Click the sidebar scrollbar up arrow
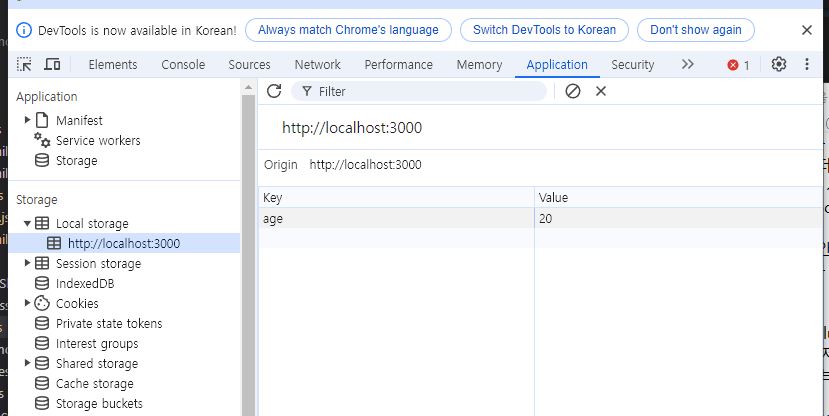 click(x=248, y=87)
